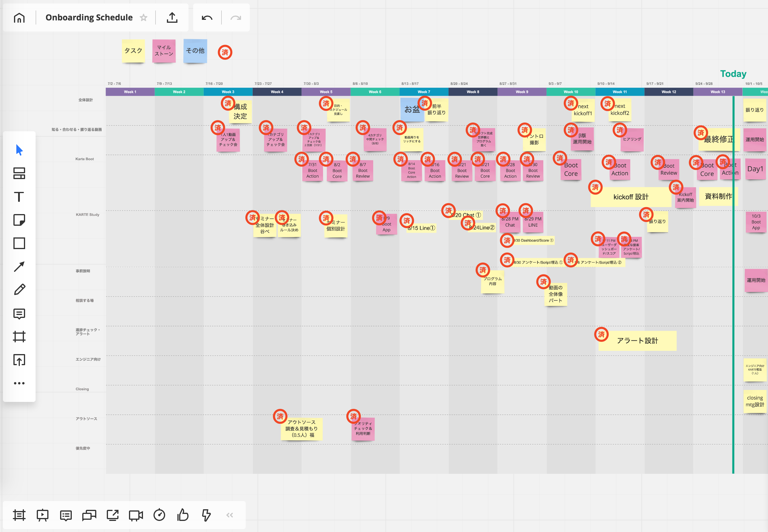Select the Sticky note tool
The width and height of the screenshot is (768, 532).
(19, 220)
